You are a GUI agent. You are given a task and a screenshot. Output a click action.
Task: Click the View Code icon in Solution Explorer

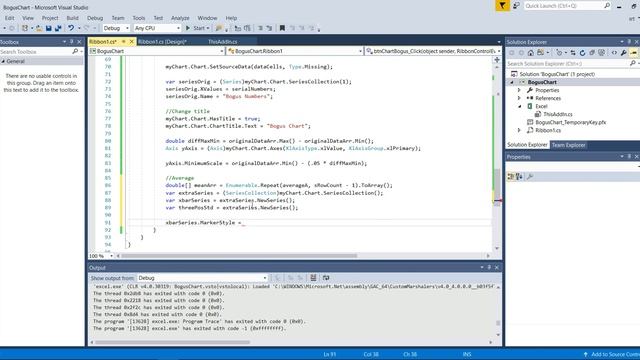(614, 53)
